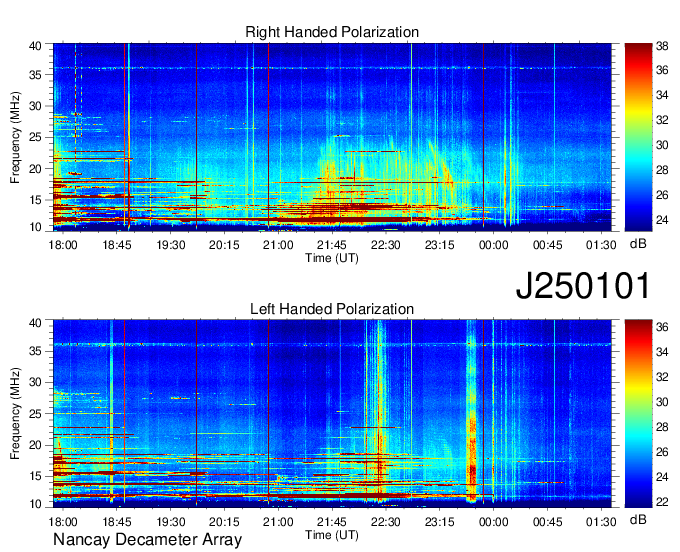Click the 20:15 time tick of Right Handed plot
The height and width of the screenshot is (552, 680).
pyautogui.click(x=224, y=245)
